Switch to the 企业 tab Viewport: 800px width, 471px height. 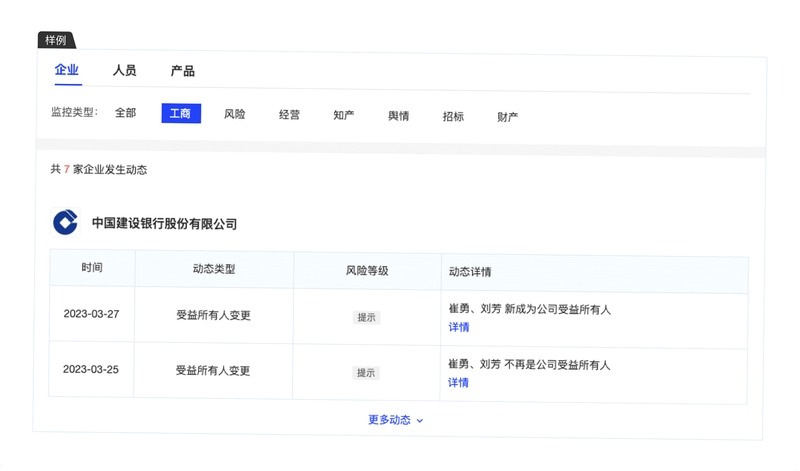click(x=67, y=69)
